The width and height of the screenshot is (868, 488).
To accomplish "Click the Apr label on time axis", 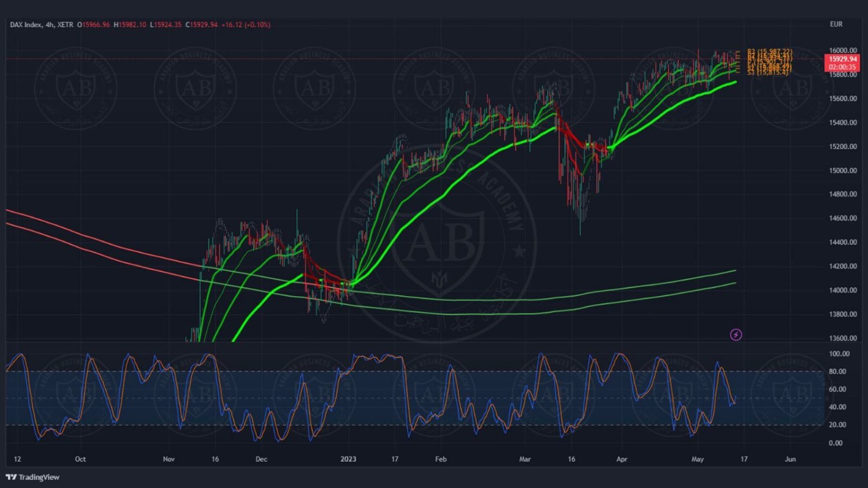I will tap(621, 459).
